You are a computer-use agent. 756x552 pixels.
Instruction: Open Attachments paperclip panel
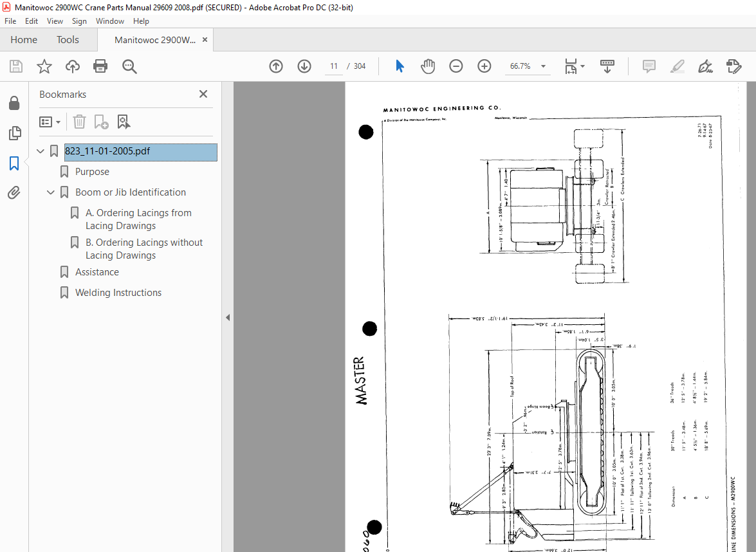pyautogui.click(x=14, y=193)
